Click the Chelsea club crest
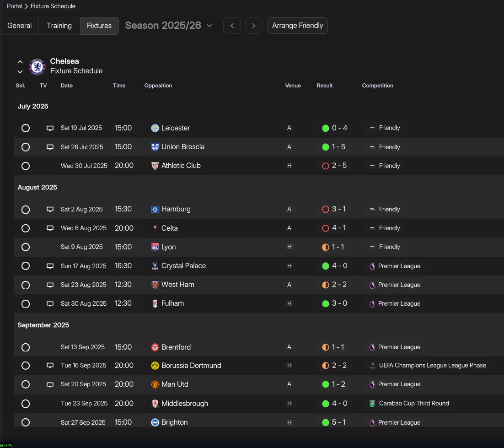Image resolution: width=504 pixels, height=448 pixels. point(37,66)
